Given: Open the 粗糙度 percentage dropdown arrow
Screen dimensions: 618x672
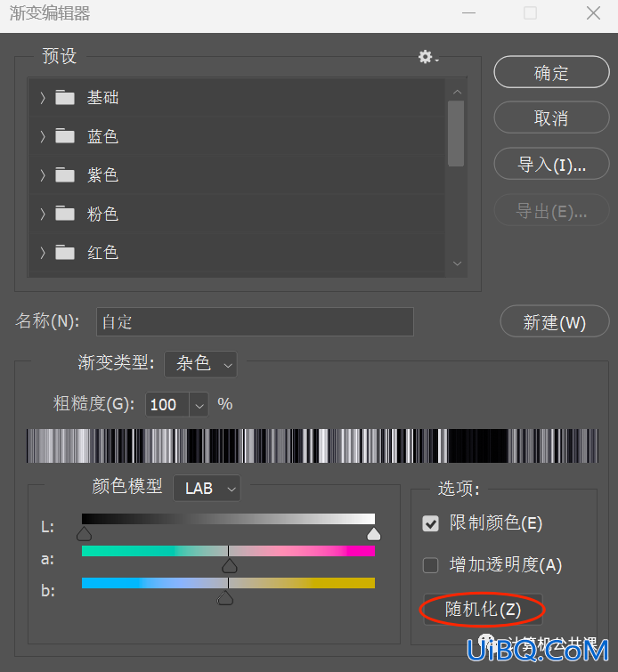Looking at the screenshot, I should (x=199, y=405).
